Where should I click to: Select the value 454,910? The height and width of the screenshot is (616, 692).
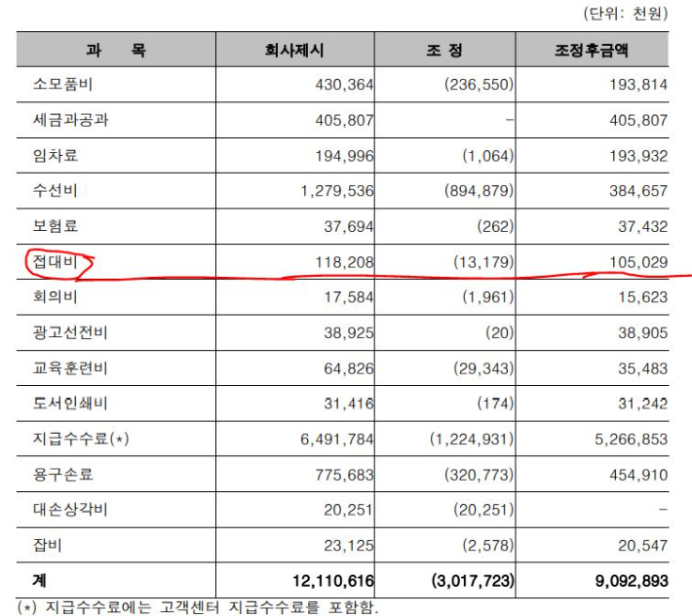[x=638, y=475]
